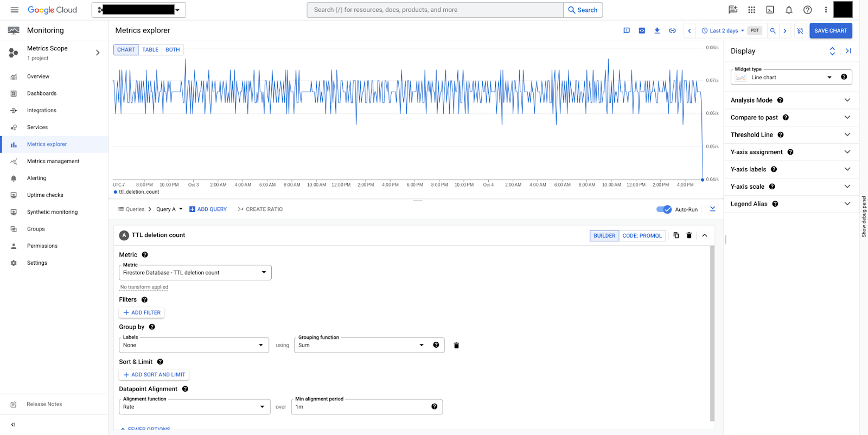Remove the Group by trash icon
This screenshot has width=868, height=435.
456,346
